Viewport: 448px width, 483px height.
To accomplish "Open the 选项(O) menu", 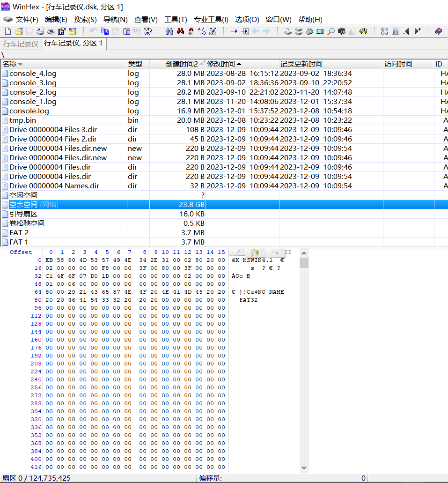I will coord(247,20).
